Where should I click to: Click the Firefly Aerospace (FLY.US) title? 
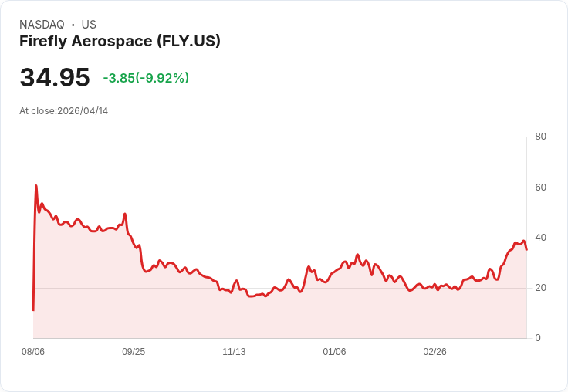tap(120, 42)
